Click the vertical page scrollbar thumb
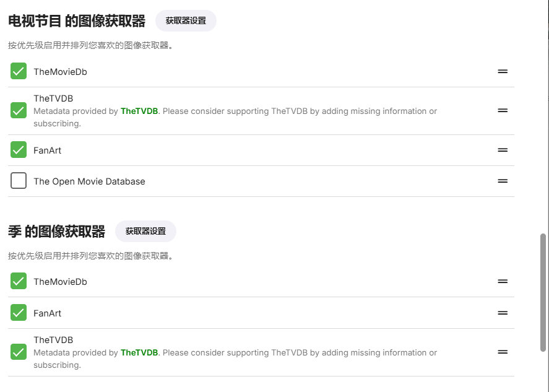The width and height of the screenshot is (549, 392). pyautogui.click(x=543, y=292)
